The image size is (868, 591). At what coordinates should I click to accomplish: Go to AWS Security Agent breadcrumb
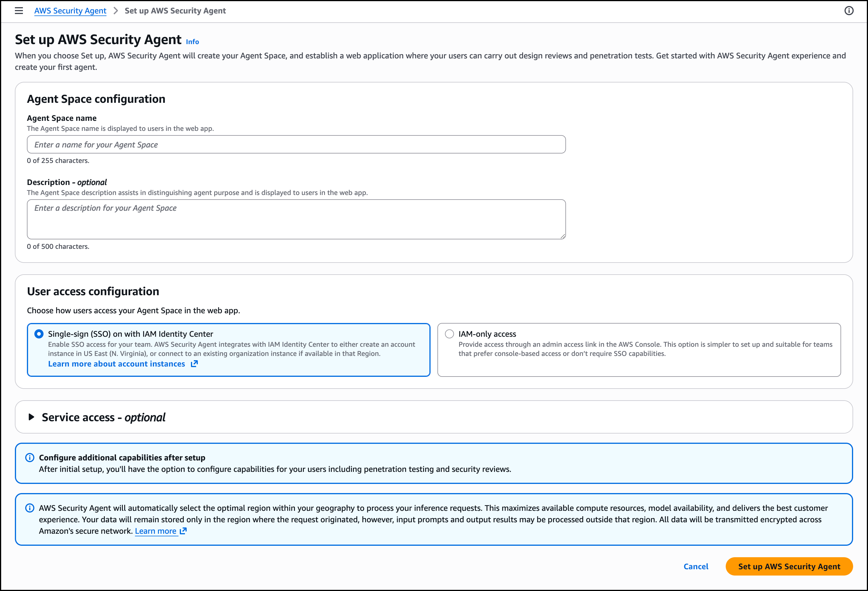point(70,11)
